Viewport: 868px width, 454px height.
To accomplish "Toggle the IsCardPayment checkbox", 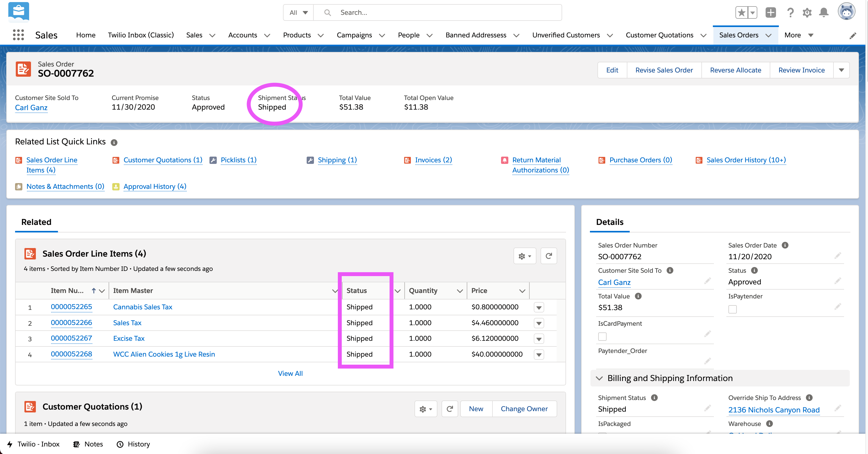I will tap(602, 336).
